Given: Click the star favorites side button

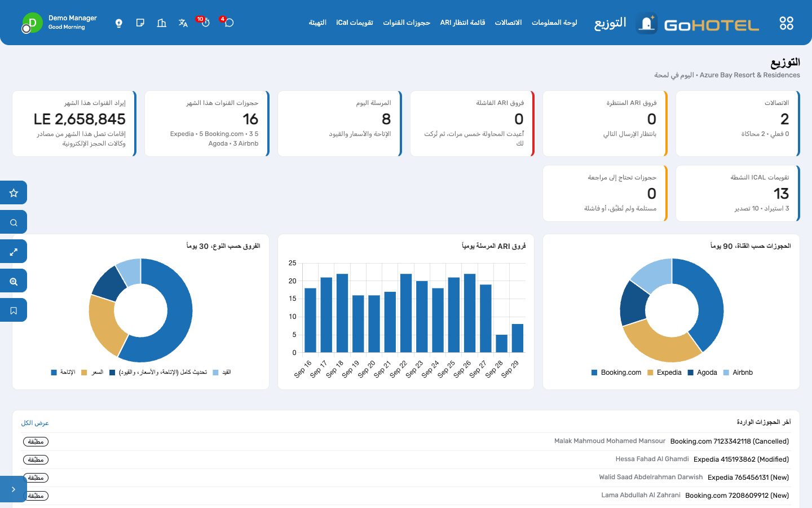Looking at the screenshot, I should coord(14,192).
